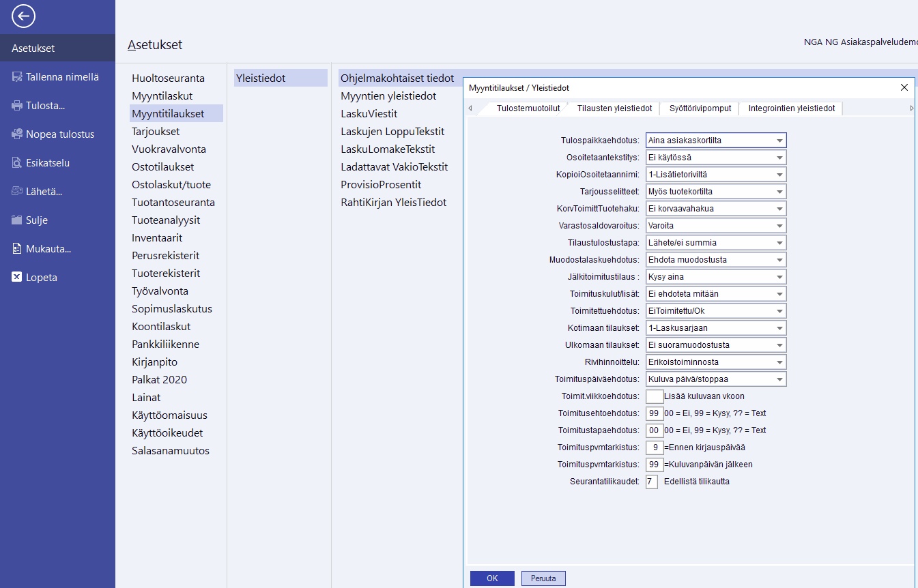Click the right tab scroll arrow
The width and height of the screenshot is (918, 588).
(x=912, y=108)
